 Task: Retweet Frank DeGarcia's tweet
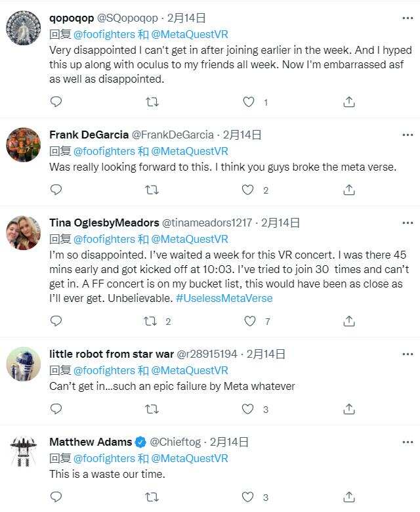click(152, 190)
